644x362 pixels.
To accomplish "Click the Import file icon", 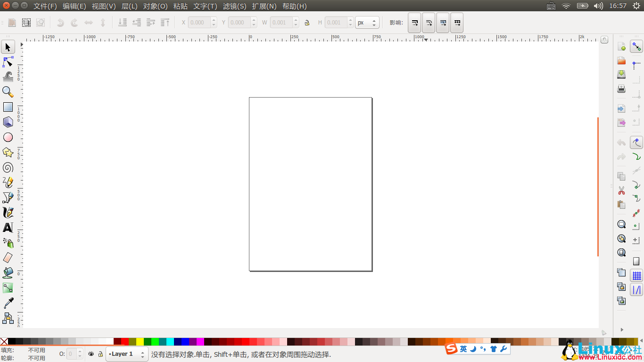I will point(621,108).
